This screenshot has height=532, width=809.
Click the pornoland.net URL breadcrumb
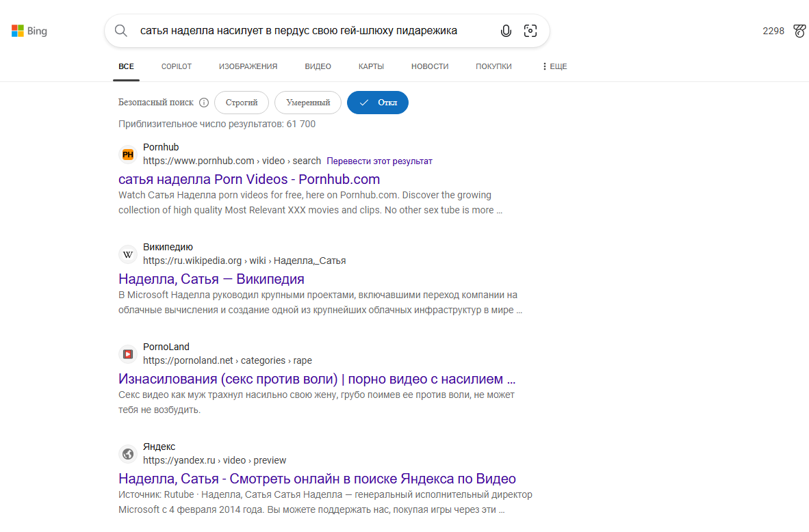point(227,360)
